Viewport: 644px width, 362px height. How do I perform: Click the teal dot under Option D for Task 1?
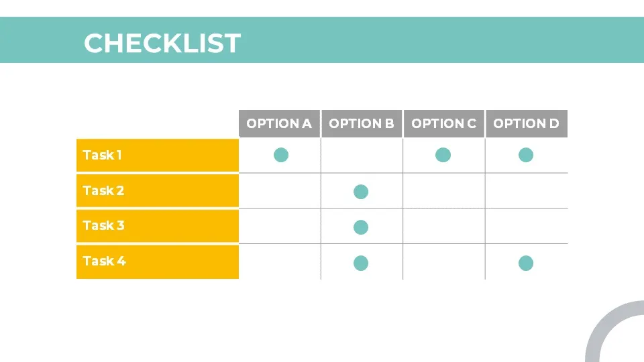526,155
